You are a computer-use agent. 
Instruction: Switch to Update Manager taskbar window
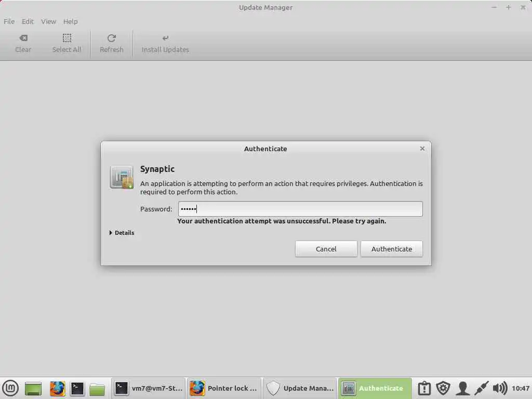tap(300, 388)
